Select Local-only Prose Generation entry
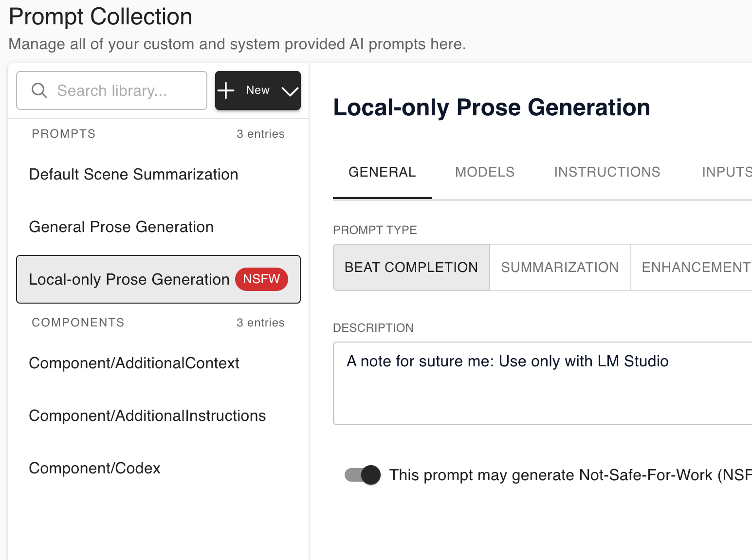The height and width of the screenshot is (560, 752). click(129, 280)
